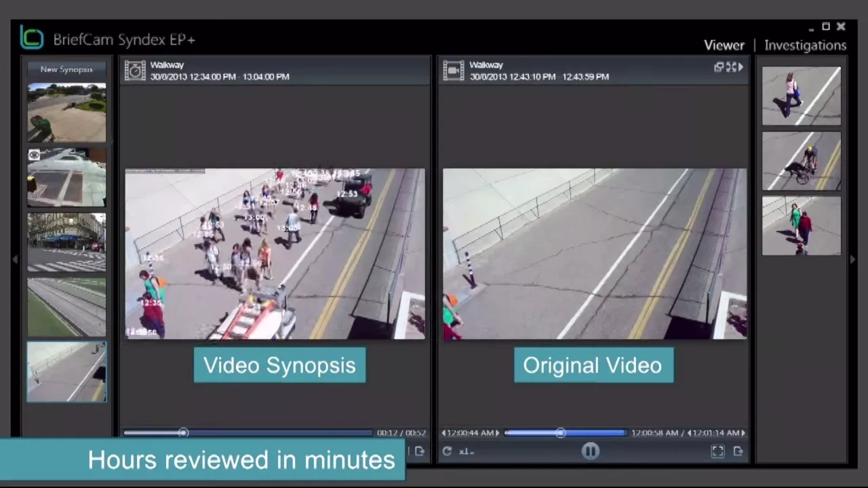Click the film camera icon beside Walkway
Image resolution: width=868 pixels, height=488 pixels.
[x=453, y=70]
